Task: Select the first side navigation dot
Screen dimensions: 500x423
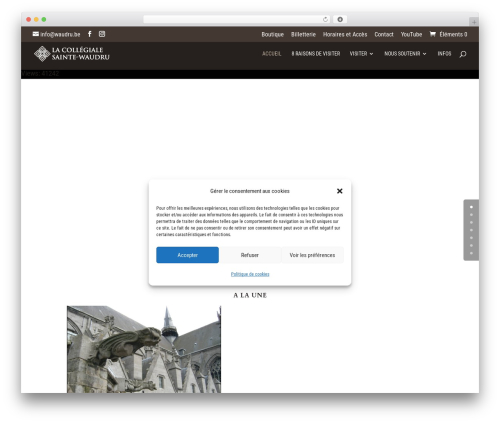Action: [471, 207]
